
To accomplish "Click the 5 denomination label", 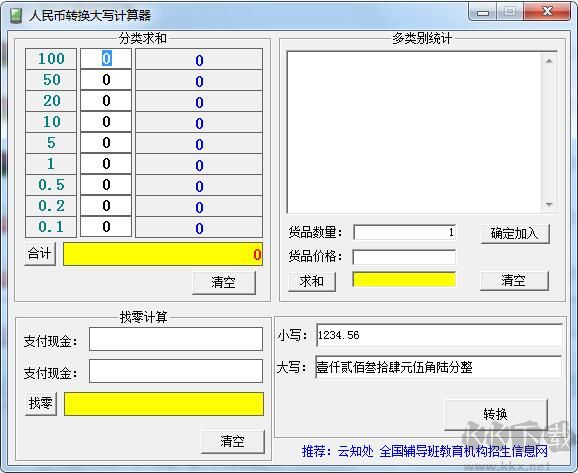I will (51, 143).
